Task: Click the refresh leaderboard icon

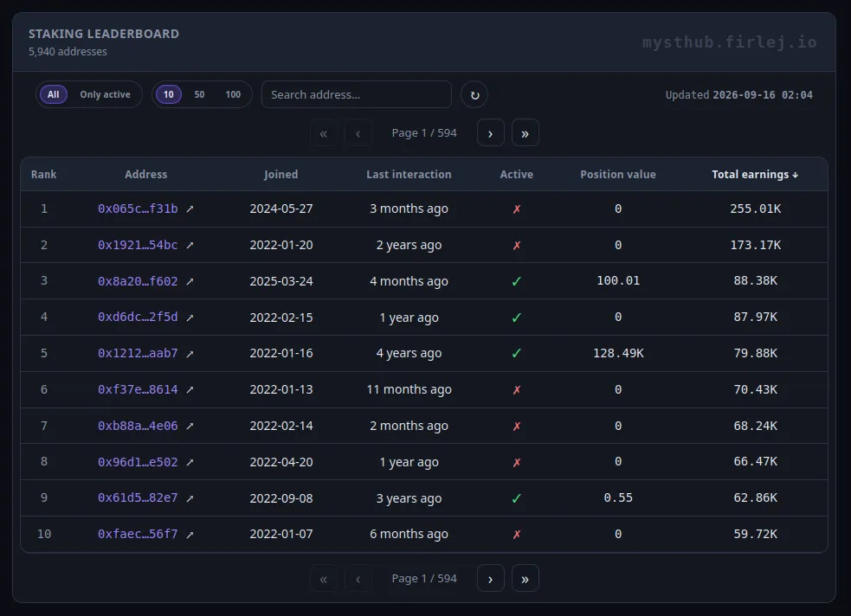Action: (474, 95)
